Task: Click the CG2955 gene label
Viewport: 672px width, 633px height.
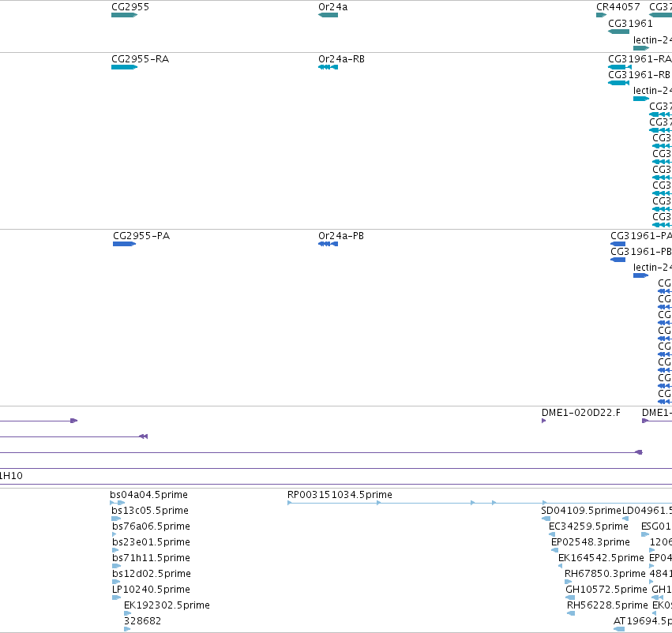Action: (130, 7)
